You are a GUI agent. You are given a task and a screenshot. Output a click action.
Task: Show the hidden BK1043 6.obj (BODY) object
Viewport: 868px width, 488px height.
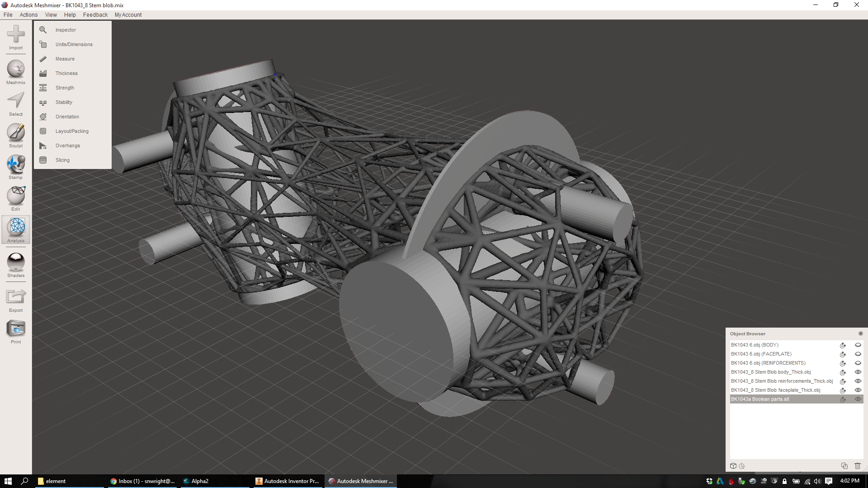coord(858,345)
